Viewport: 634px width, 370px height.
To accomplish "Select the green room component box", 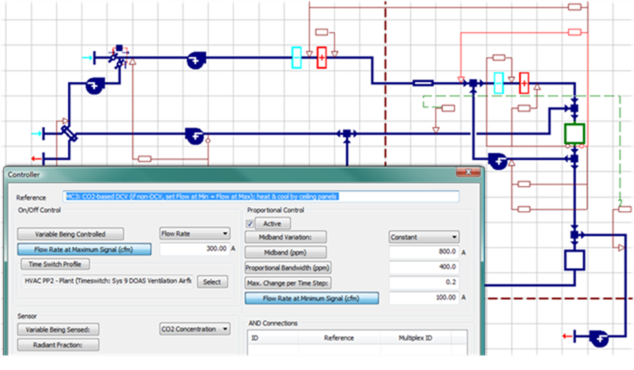I will (x=575, y=134).
